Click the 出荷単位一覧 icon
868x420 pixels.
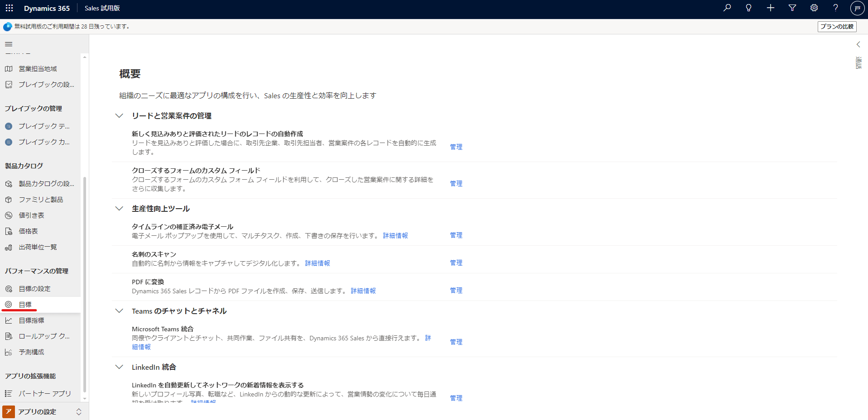click(x=9, y=247)
